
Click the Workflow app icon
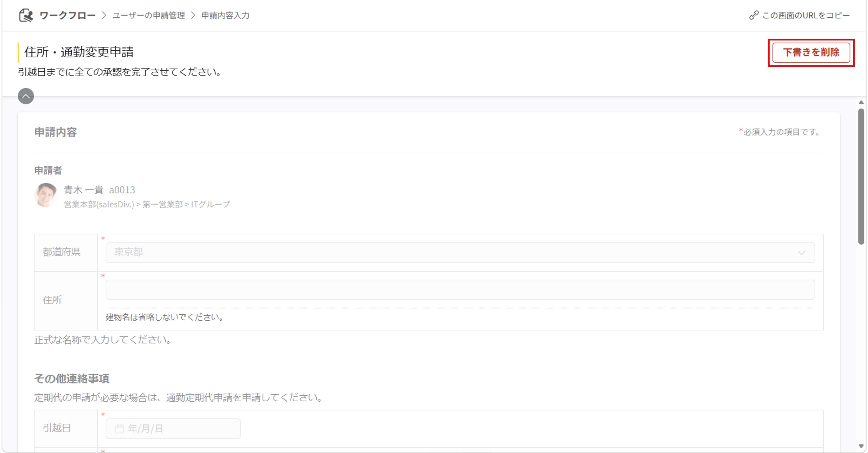click(x=26, y=16)
